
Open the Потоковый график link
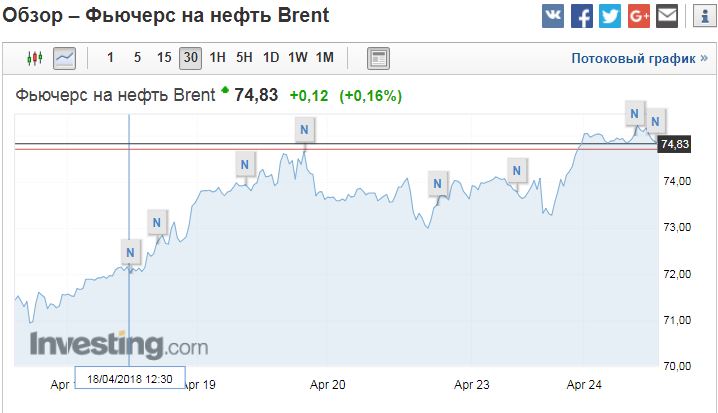[x=639, y=59]
